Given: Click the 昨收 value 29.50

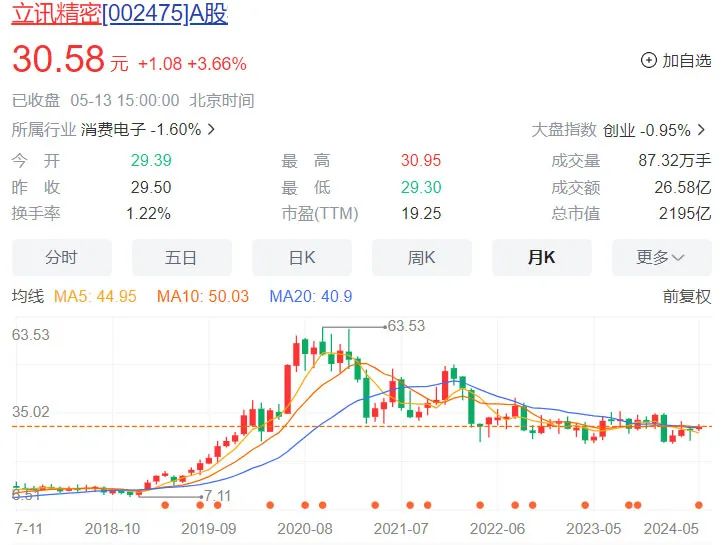Looking at the screenshot, I should [x=151, y=187].
